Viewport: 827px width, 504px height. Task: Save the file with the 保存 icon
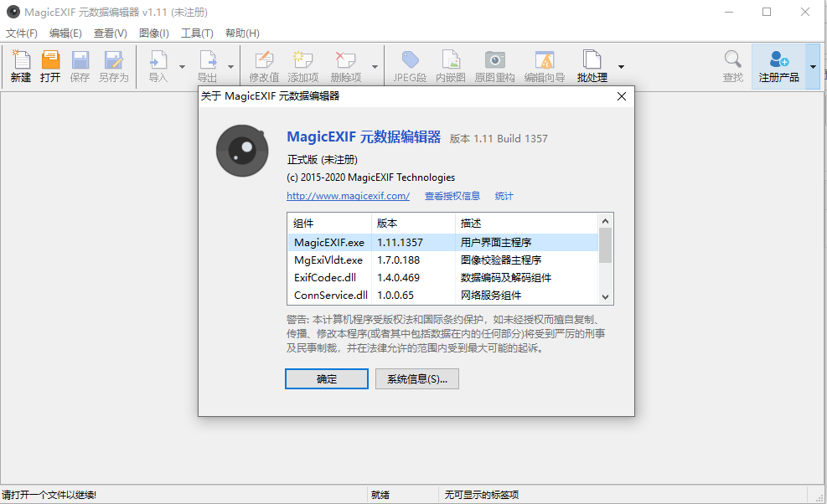(x=80, y=63)
